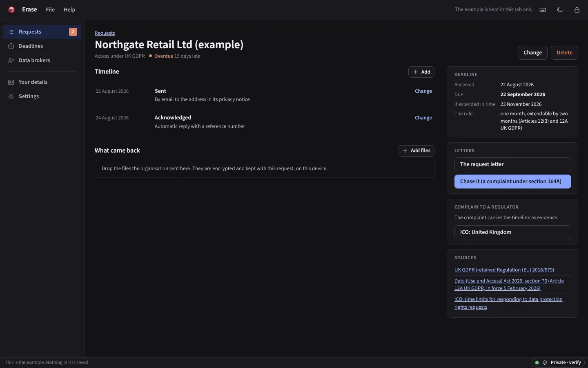Screen dimensions: 588x368
Task: Click the Add files button
Action: point(416,151)
